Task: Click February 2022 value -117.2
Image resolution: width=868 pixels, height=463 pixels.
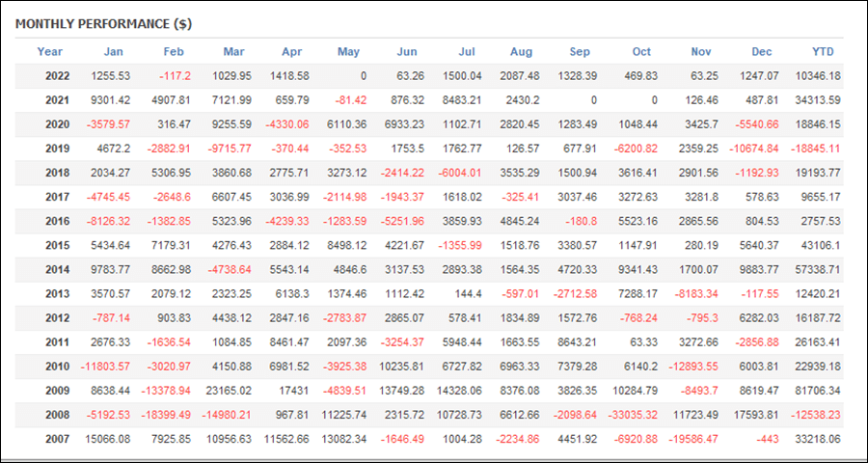Action: coord(174,76)
